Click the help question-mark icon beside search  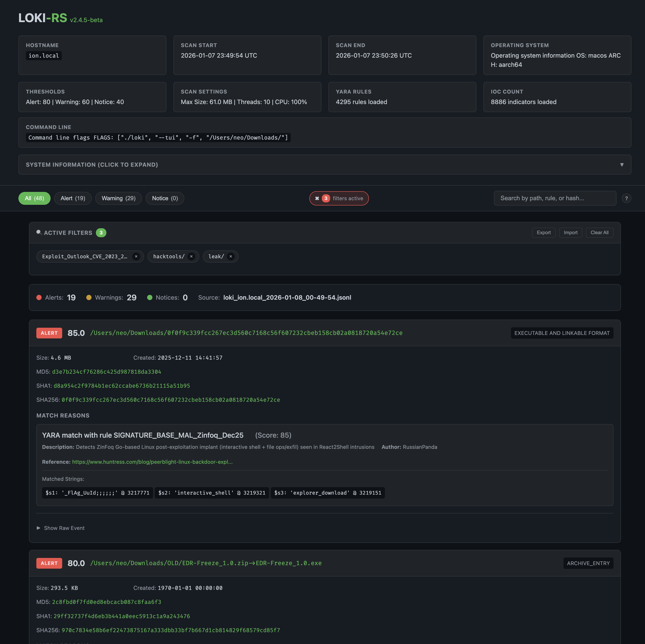pos(627,198)
